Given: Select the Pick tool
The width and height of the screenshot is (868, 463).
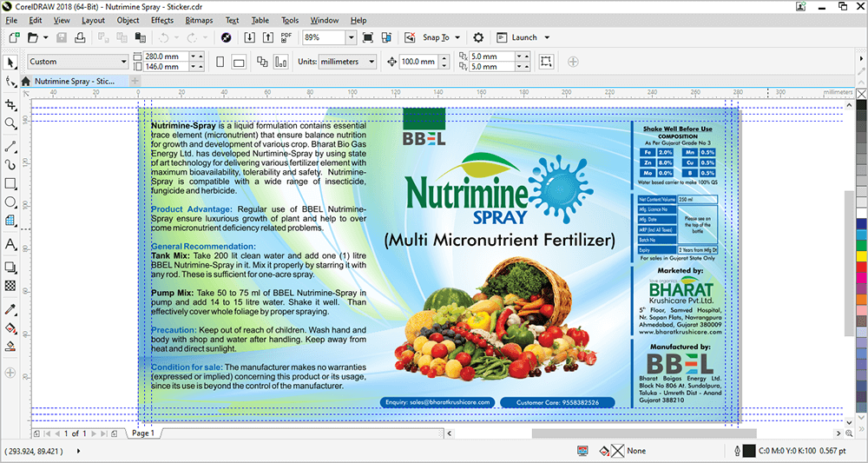Looking at the screenshot, I should pos(10,62).
